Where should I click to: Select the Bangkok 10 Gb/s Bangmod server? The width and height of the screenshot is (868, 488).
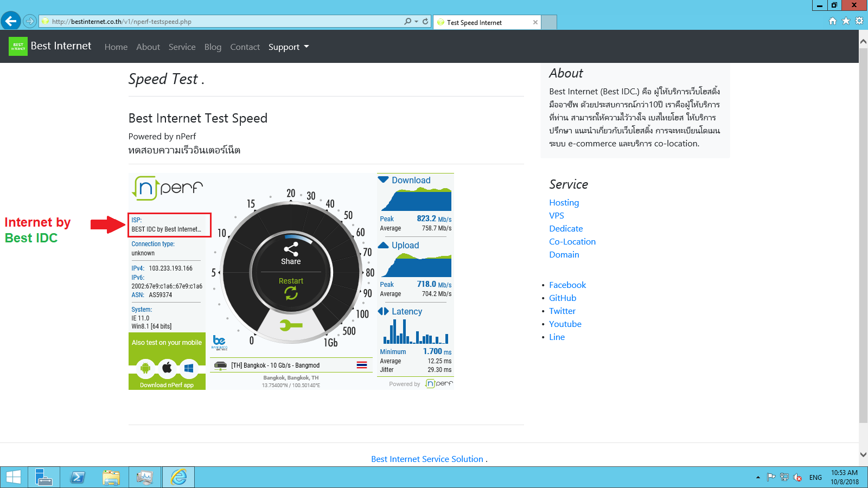tap(291, 365)
